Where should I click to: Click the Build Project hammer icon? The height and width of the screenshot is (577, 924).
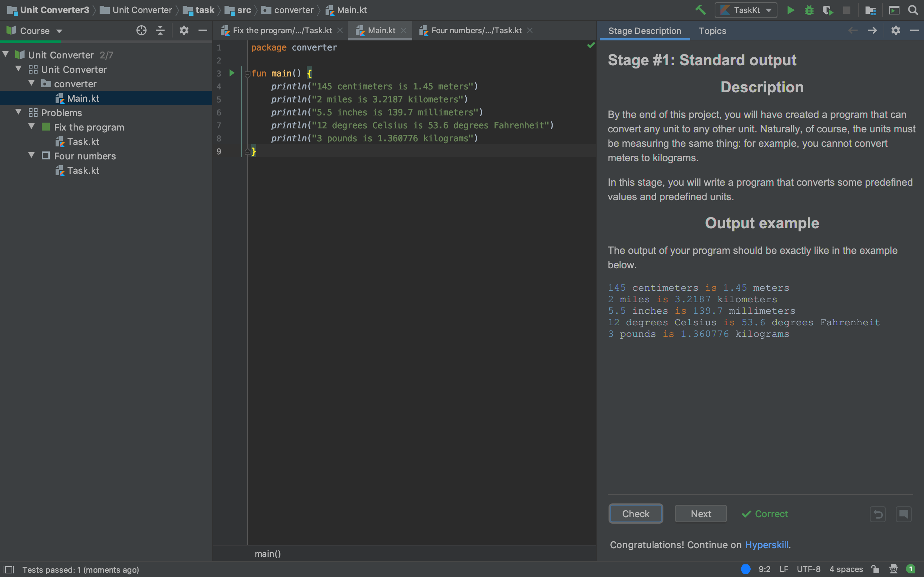702,9
